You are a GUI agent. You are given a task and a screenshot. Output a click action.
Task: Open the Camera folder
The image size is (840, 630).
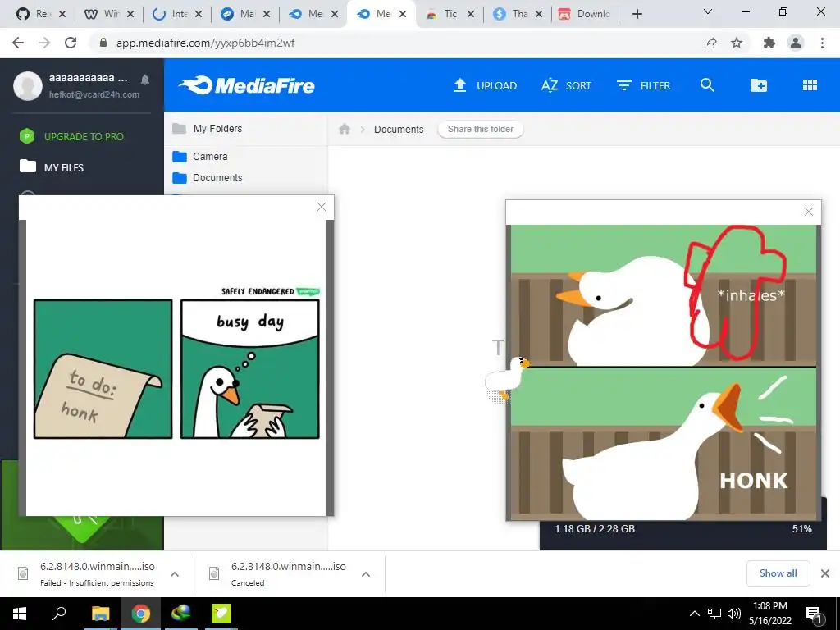200,157
